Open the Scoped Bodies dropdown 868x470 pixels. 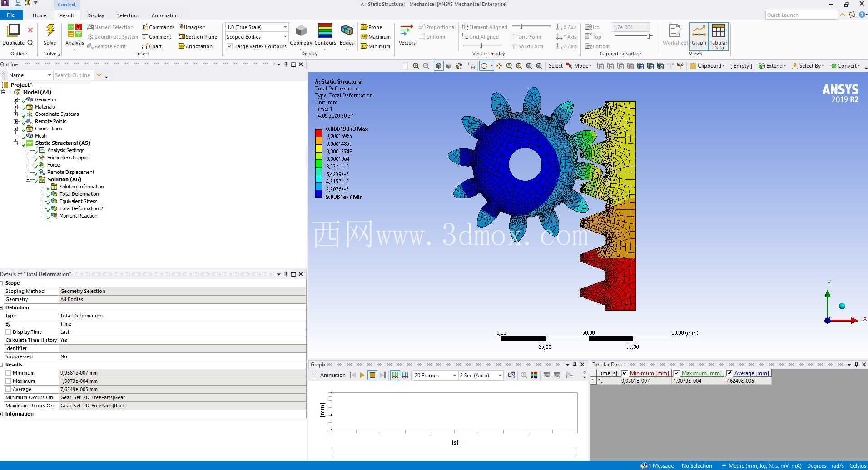(x=257, y=37)
